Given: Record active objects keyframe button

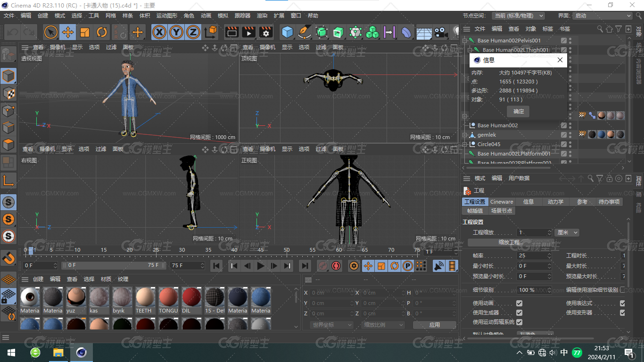Looking at the screenshot, I should pos(323,266).
